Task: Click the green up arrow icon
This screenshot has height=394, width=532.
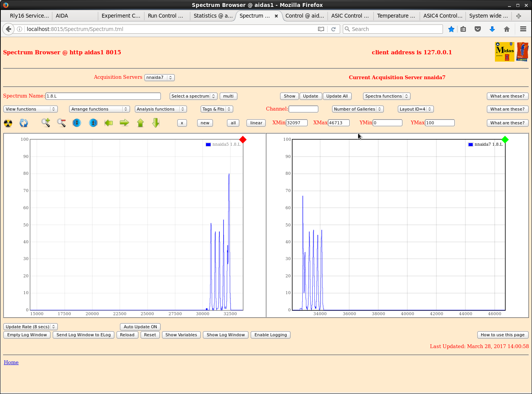Action: [x=140, y=123]
